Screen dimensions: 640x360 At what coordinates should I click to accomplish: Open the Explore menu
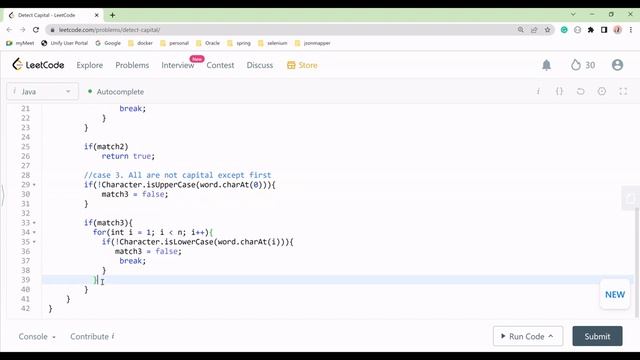coord(90,65)
